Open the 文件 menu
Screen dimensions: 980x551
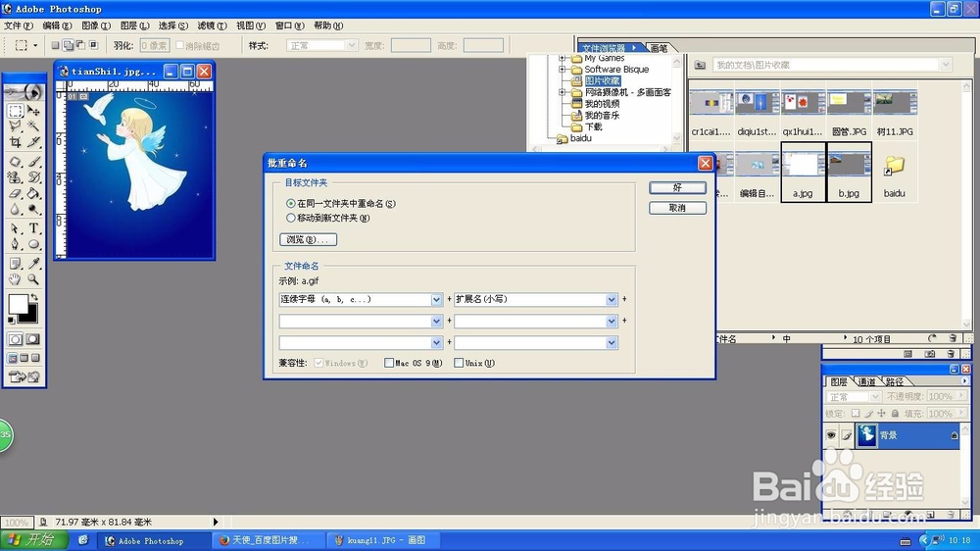click(x=18, y=25)
